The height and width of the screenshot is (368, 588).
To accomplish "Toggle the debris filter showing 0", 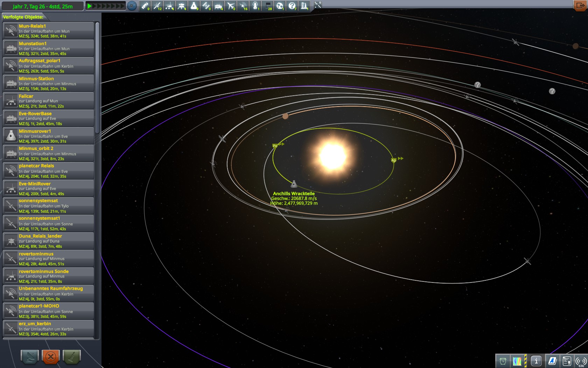I will tap(145, 6).
